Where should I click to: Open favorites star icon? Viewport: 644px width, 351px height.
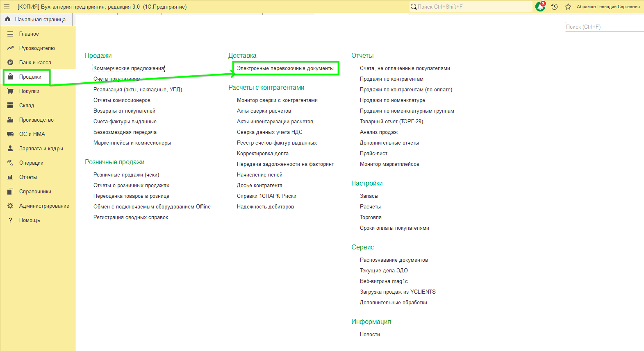tap(568, 7)
